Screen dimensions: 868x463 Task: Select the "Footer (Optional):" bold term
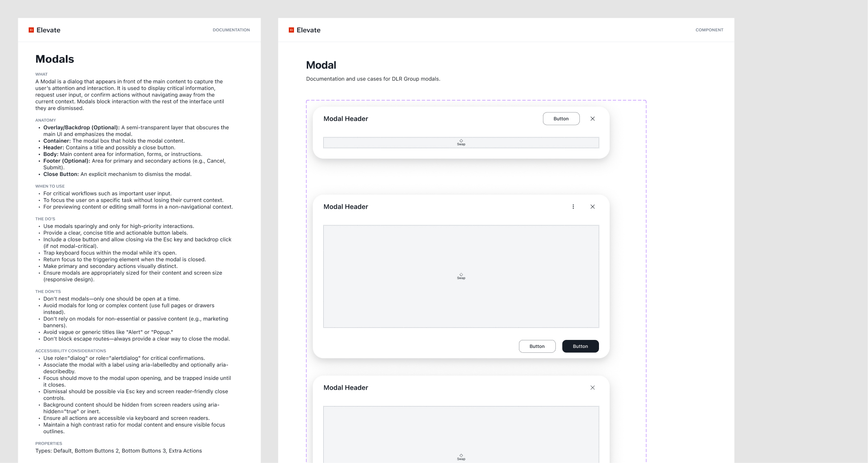[x=67, y=161]
